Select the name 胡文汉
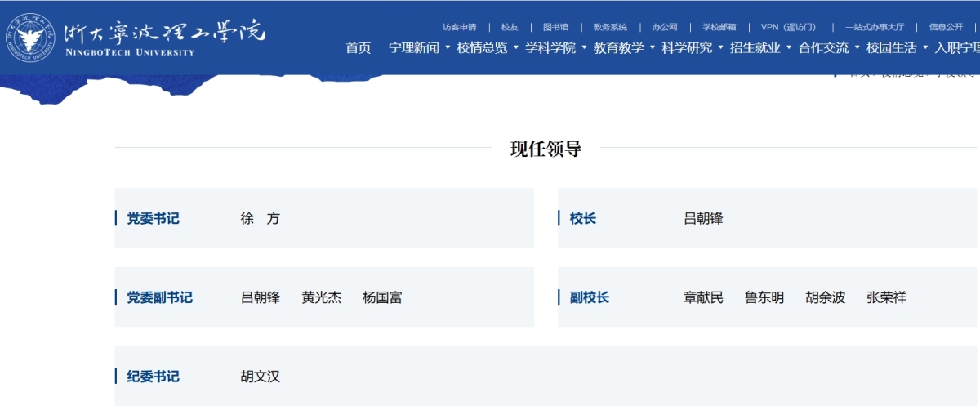This screenshot has height=406, width=980. 260,377
